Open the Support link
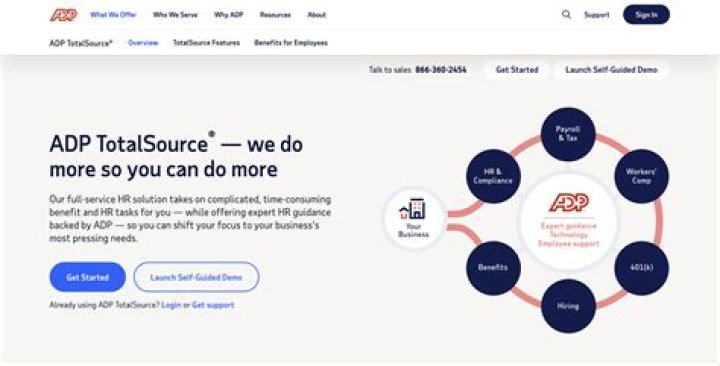The width and height of the screenshot is (720, 366). point(596,15)
